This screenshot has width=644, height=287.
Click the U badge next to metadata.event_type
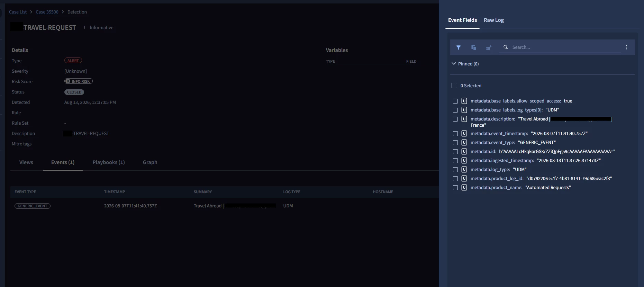pos(464,142)
